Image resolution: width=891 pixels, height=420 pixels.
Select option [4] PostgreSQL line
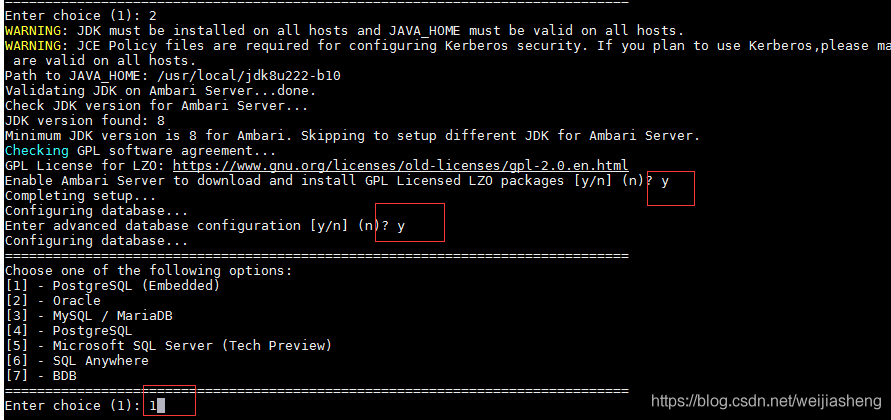(x=68, y=330)
